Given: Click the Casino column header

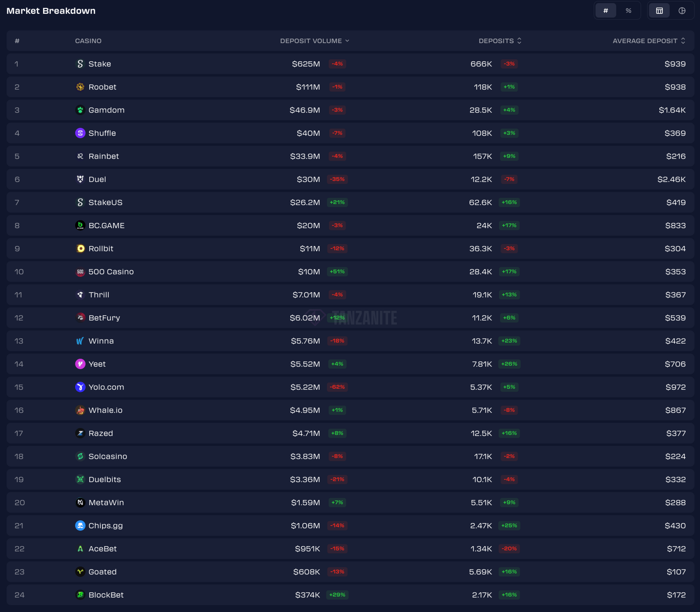Looking at the screenshot, I should (x=88, y=41).
